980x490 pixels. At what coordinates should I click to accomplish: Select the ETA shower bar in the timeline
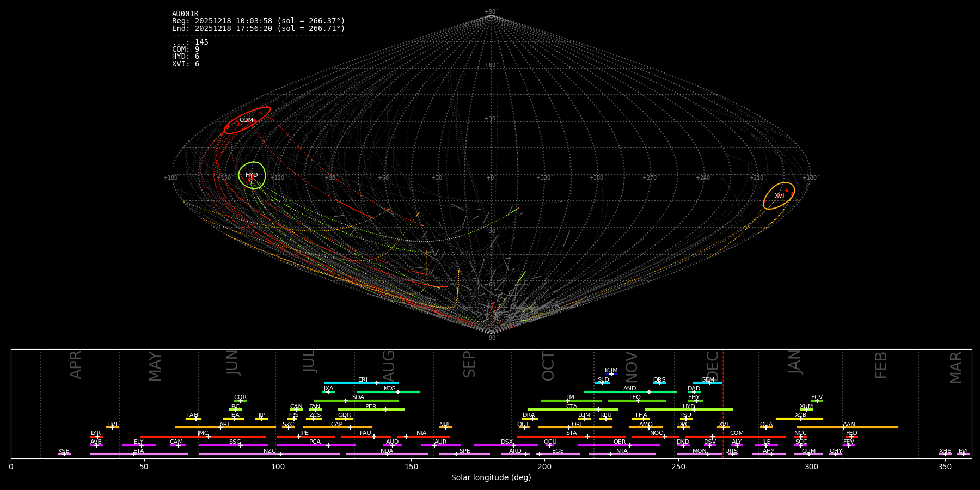(x=139, y=454)
